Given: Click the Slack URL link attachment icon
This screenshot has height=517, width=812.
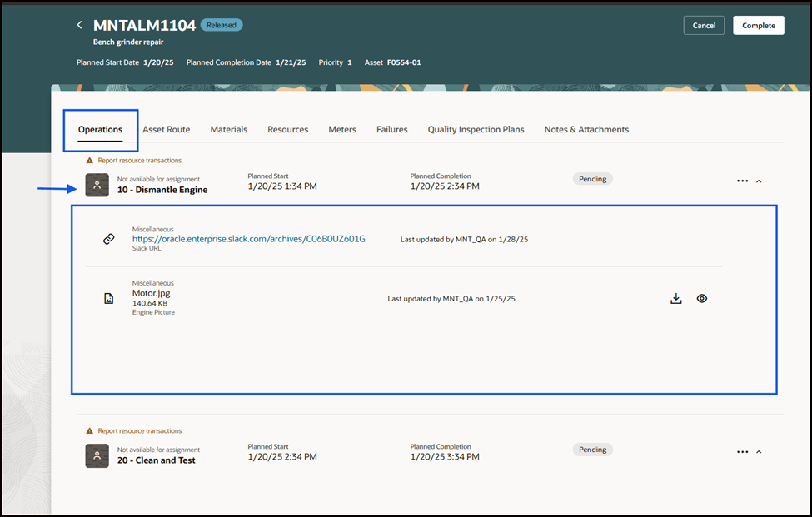Looking at the screenshot, I should (108, 239).
